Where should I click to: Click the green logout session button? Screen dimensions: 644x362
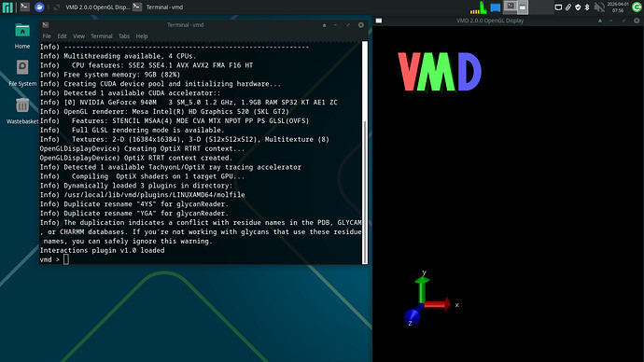click(637, 7)
